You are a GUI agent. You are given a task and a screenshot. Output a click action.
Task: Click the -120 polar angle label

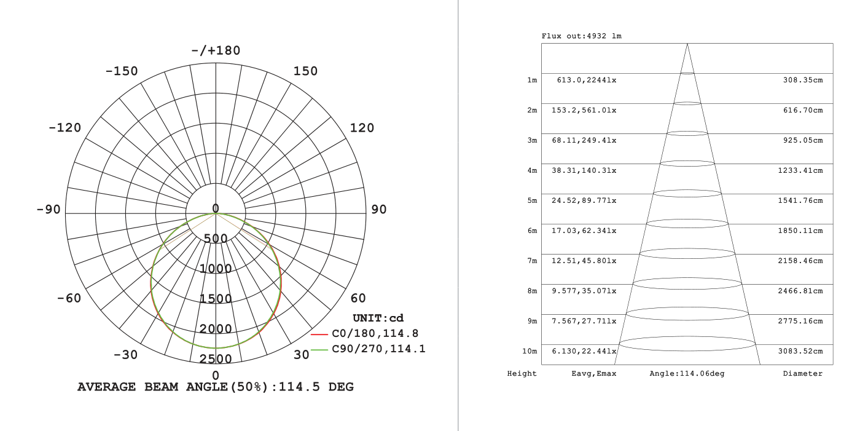point(65,128)
